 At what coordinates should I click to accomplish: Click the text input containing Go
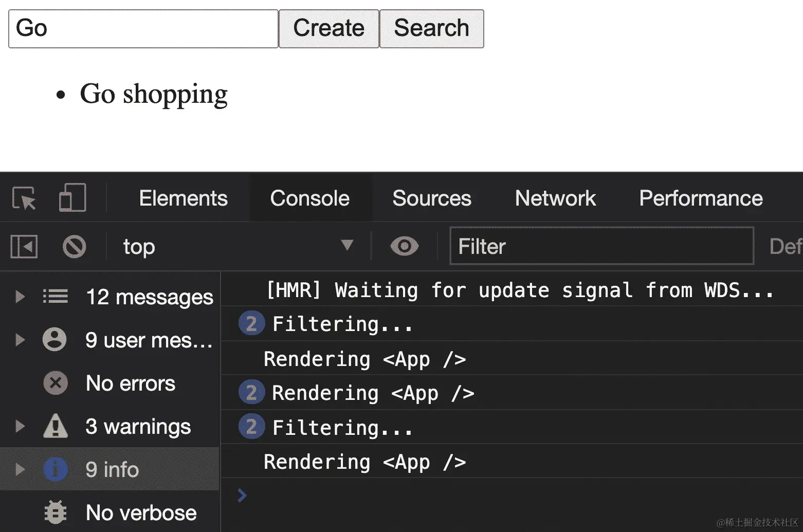(143, 29)
